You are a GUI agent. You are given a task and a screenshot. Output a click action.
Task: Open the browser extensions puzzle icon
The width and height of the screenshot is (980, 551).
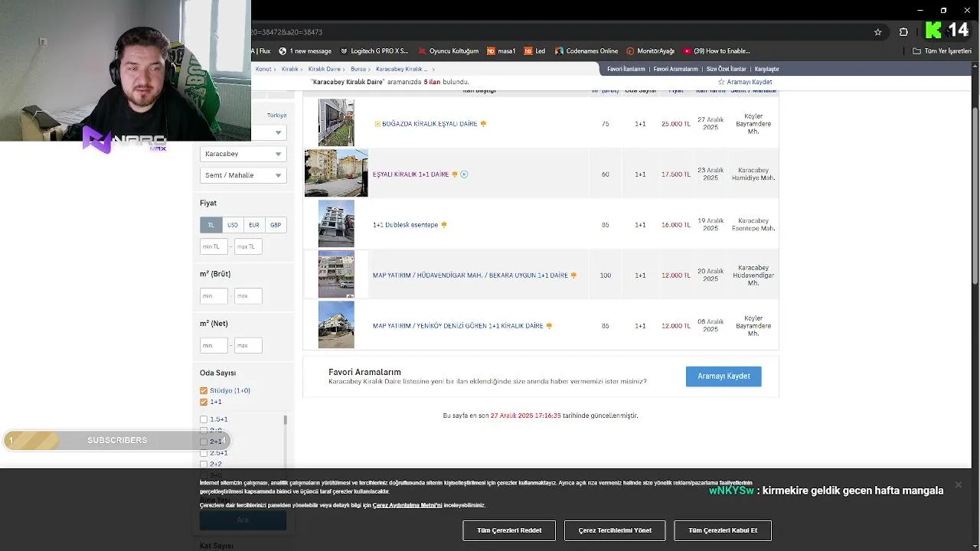(903, 32)
